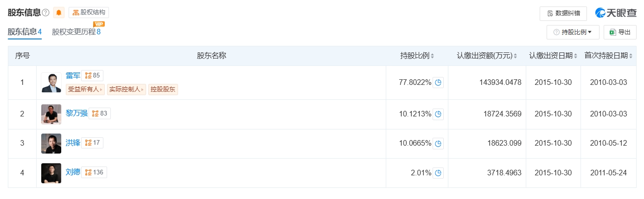This screenshot has height=199, width=644.
Task: Click the pie chart icon next to 10.0665%
Action: [x=438, y=143]
